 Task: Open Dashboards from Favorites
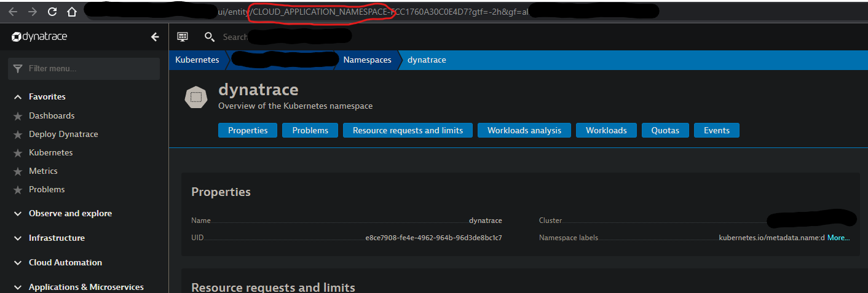pyautogui.click(x=52, y=115)
